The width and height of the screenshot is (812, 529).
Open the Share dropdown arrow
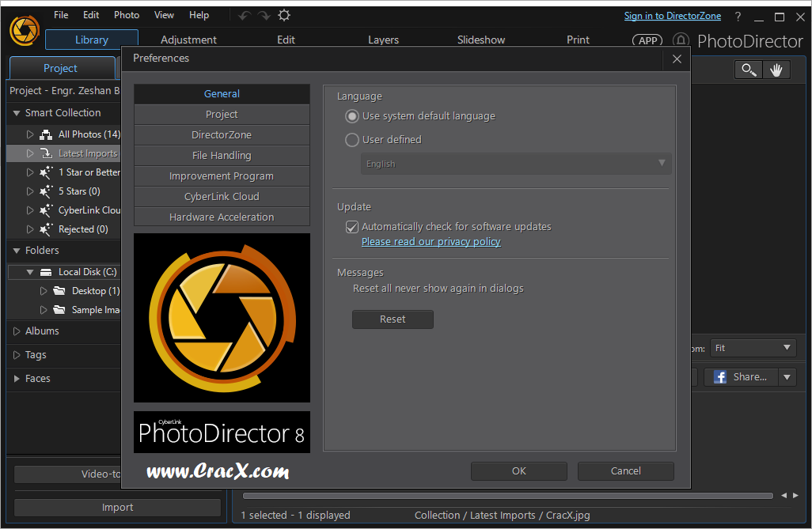click(787, 377)
